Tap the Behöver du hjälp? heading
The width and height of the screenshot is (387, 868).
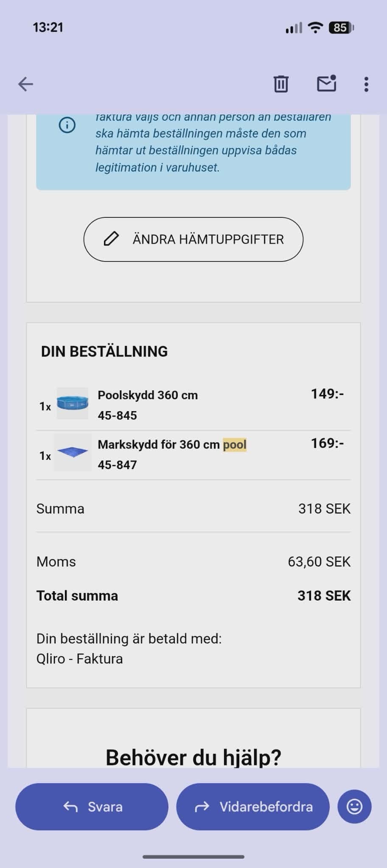click(193, 757)
